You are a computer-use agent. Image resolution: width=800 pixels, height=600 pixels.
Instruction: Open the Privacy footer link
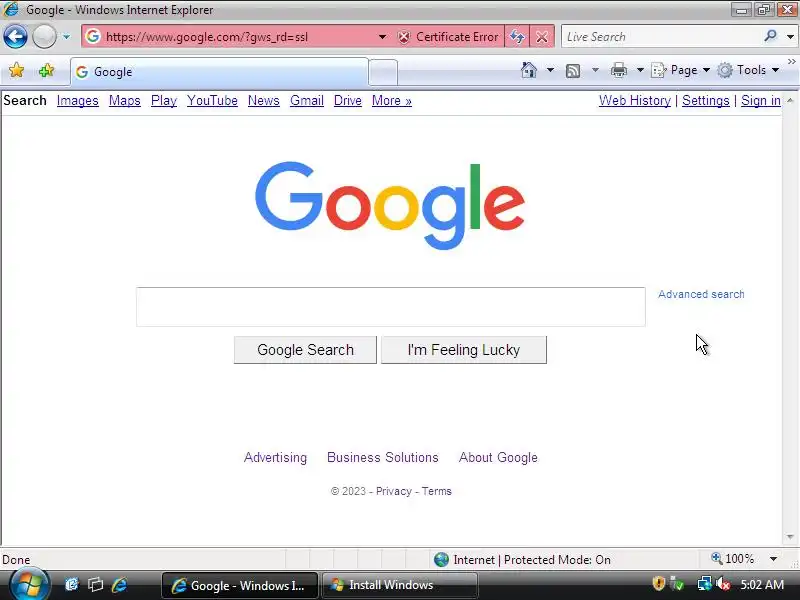click(393, 491)
